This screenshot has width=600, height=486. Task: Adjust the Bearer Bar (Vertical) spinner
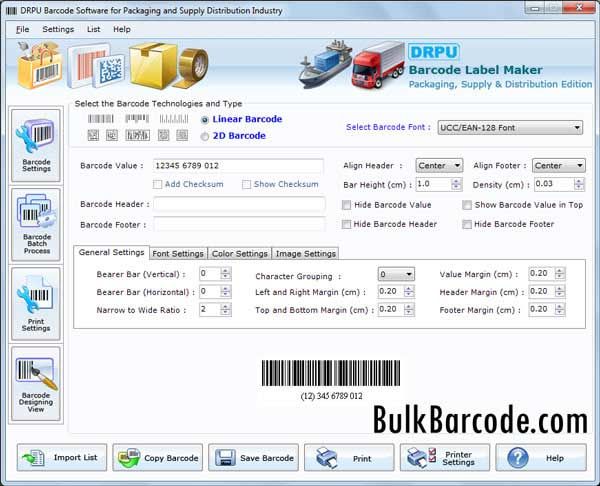tap(226, 274)
